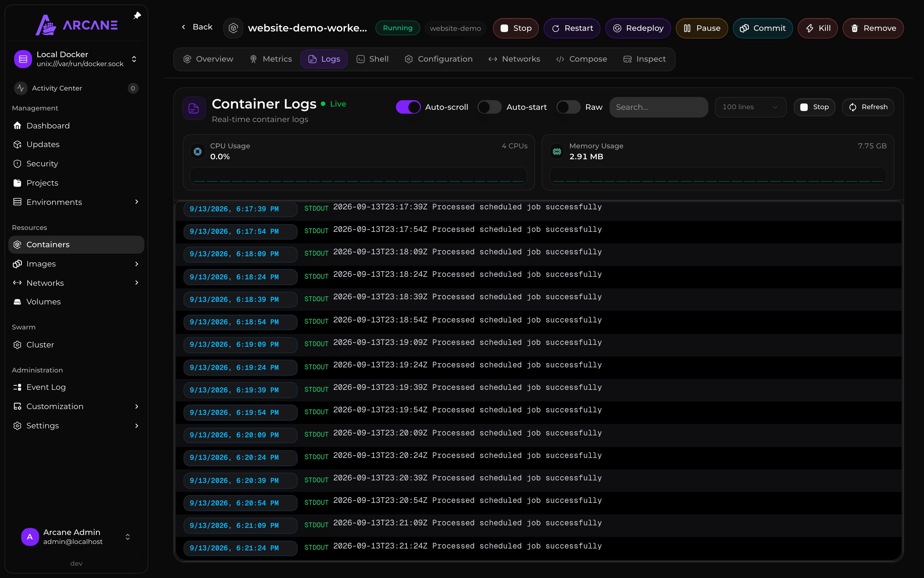Open Security page
This screenshot has height=578, width=924.
coord(76,164)
